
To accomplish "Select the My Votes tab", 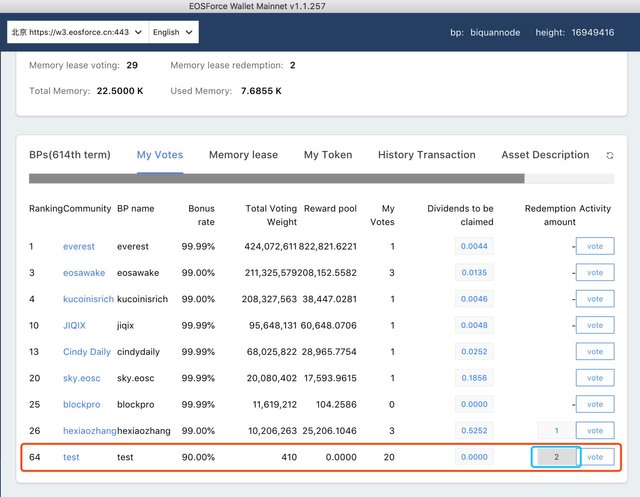I will point(160,155).
